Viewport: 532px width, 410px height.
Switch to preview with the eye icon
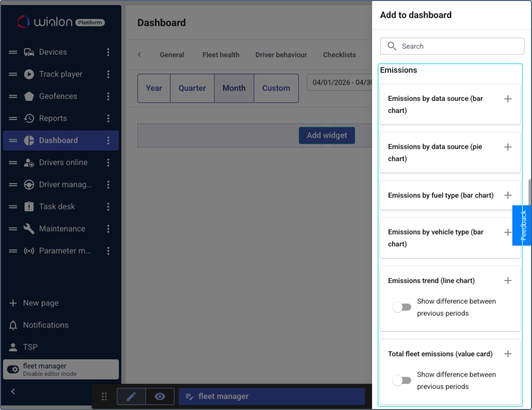coord(160,396)
